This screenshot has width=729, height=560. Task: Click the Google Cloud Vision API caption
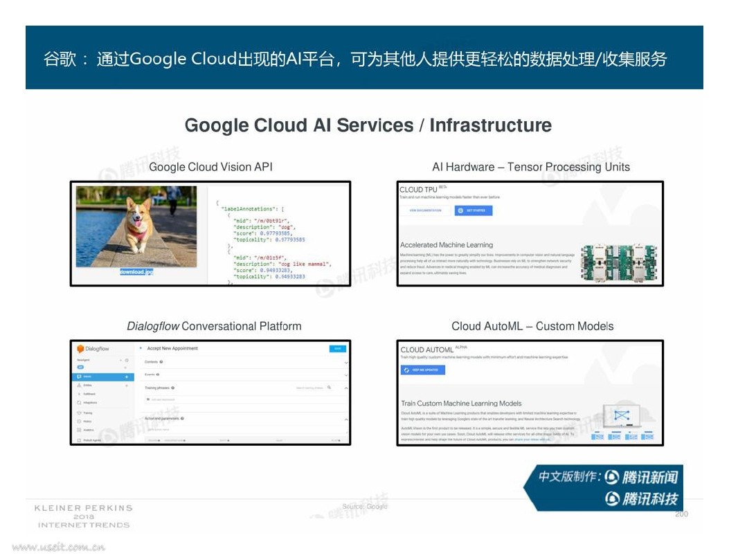210,167
